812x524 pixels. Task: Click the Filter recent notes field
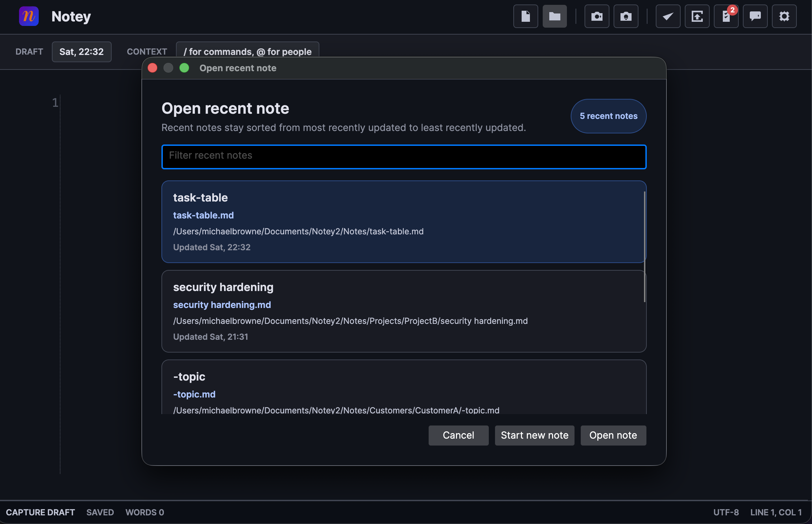[404, 157]
